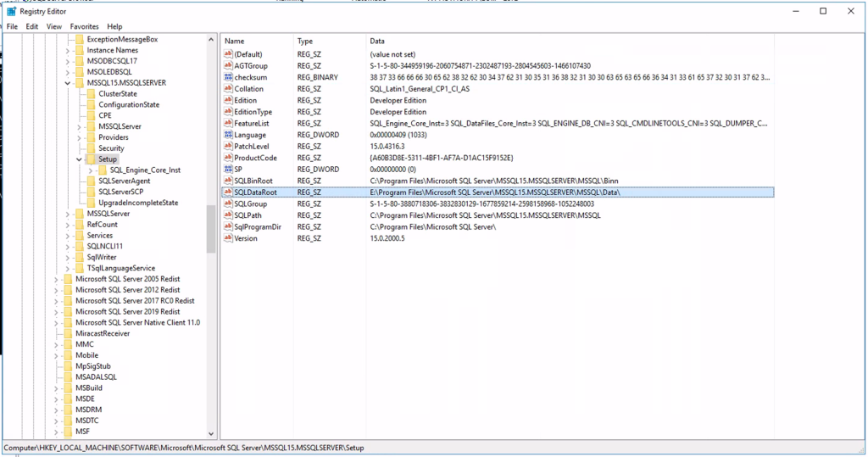
Task: Collapse the MSSQL15.MSSQLSERVER tree node
Action: (68, 83)
